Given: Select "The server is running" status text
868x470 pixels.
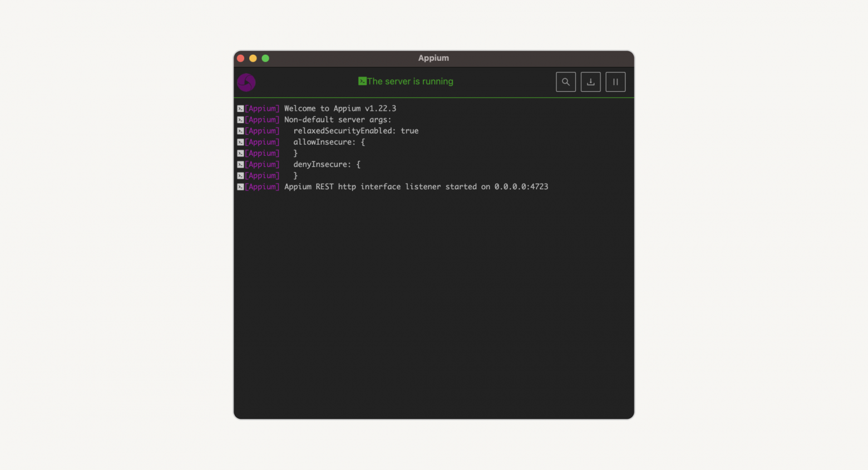Looking at the screenshot, I should point(410,81).
